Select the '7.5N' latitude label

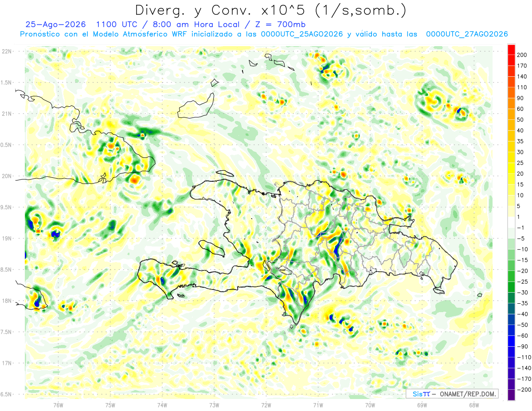click(6, 332)
